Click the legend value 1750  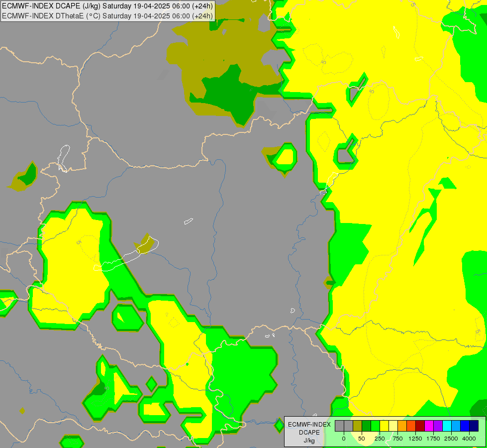433,439
